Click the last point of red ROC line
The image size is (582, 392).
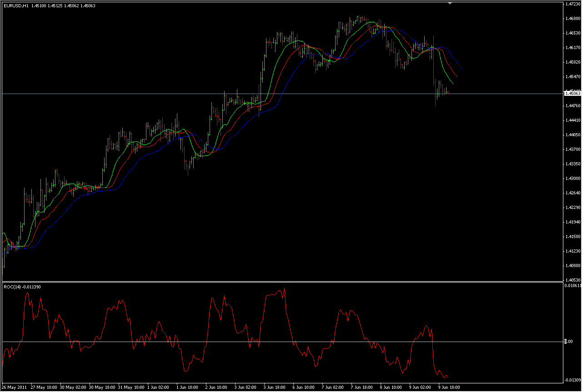(x=448, y=377)
